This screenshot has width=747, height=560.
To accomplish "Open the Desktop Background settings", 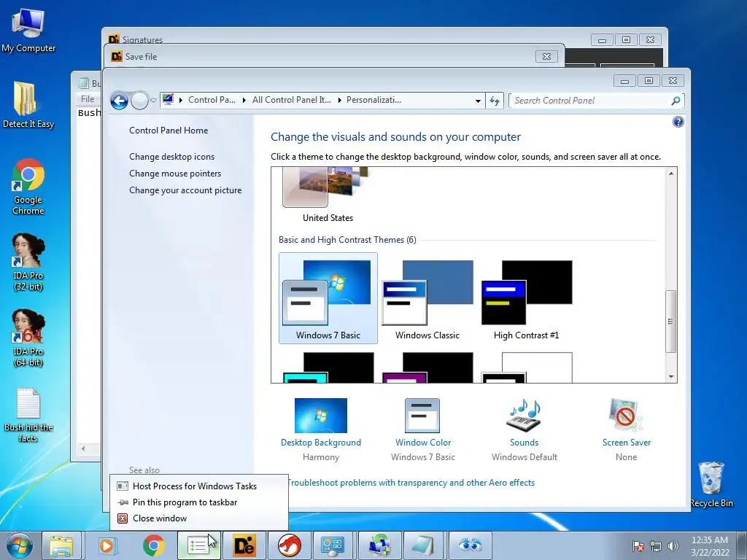I will tap(321, 430).
